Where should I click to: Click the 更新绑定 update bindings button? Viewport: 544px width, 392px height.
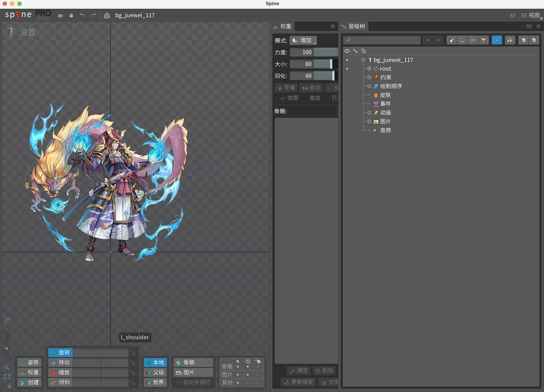[298, 382]
